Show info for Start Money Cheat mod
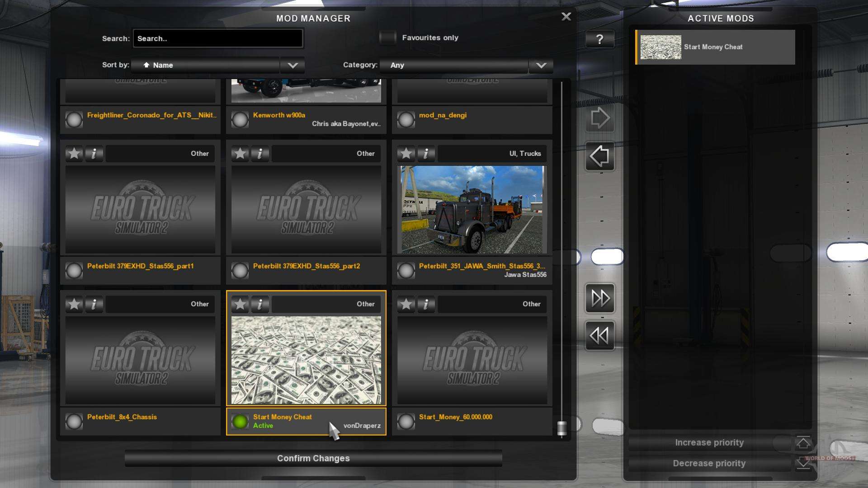 point(260,304)
